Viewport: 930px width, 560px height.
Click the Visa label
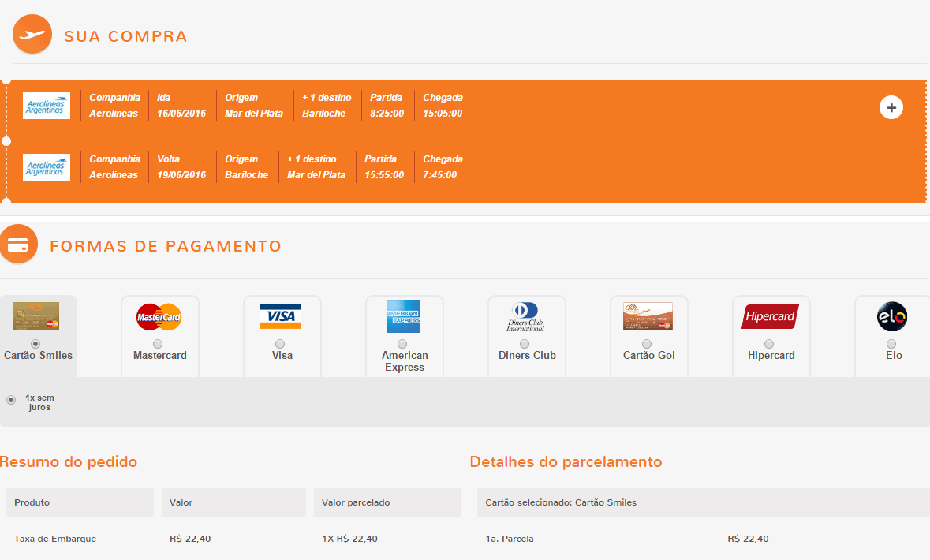pos(282,356)
